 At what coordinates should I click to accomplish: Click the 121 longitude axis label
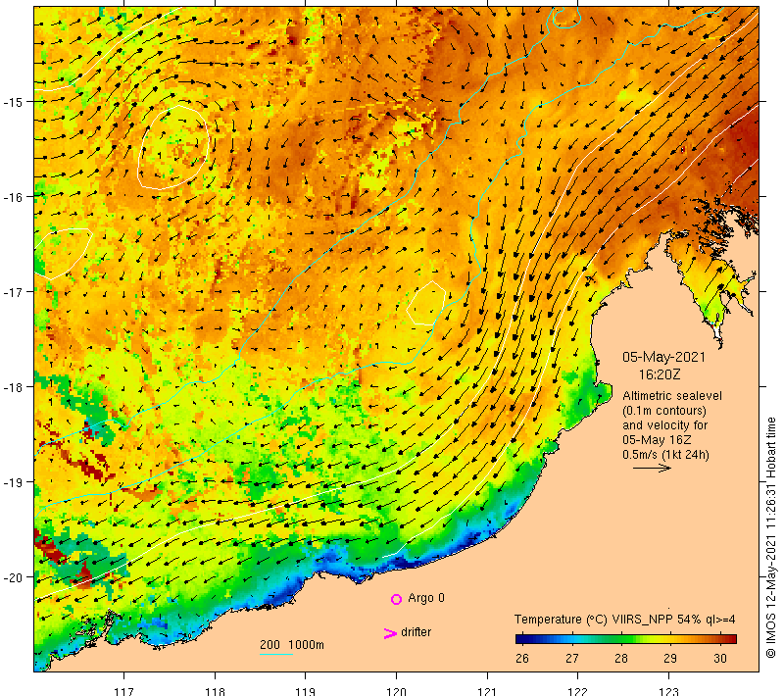[487, 691]
